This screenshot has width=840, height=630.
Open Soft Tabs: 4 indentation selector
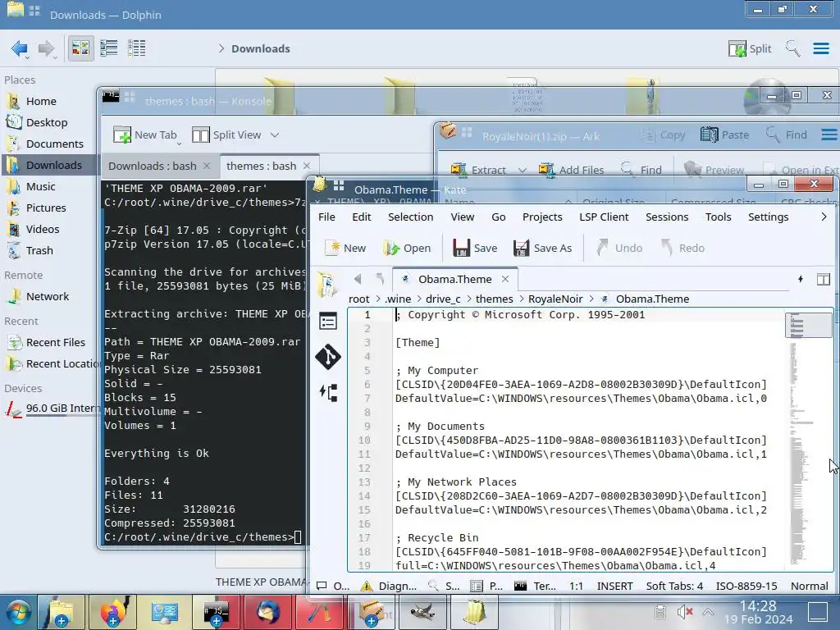pos(674,586)
